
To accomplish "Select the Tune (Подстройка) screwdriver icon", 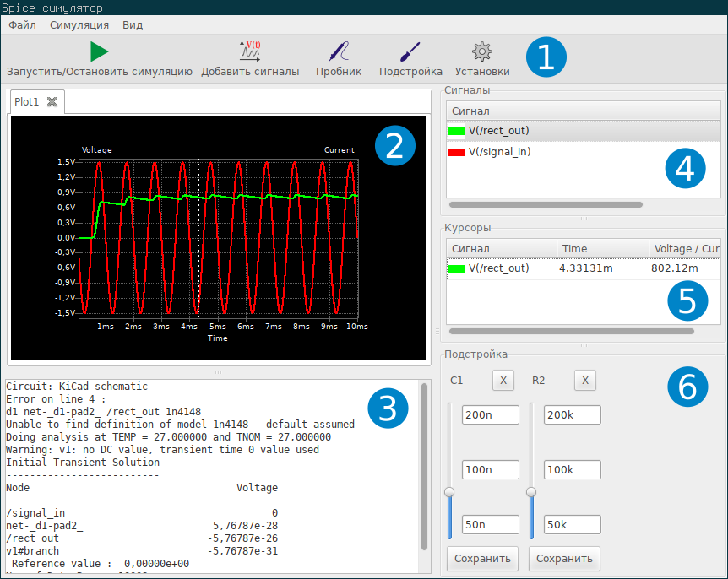I will (410, 51).
